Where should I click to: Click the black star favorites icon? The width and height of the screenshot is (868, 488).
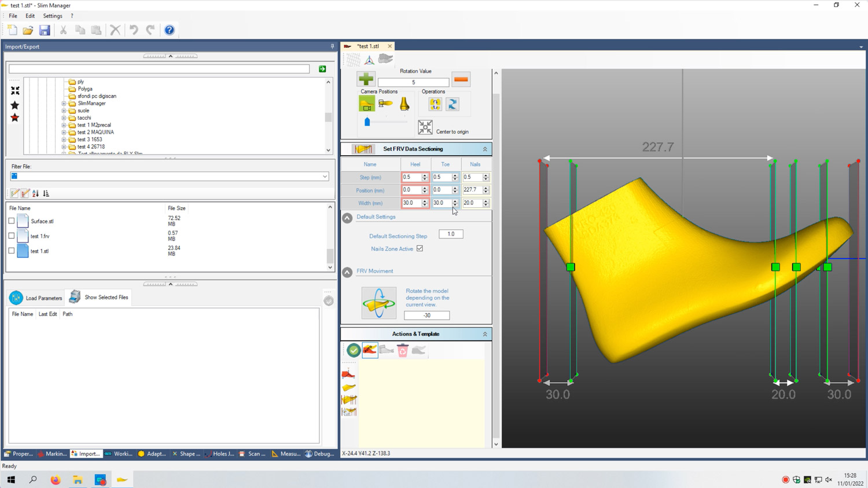pos(15,105)
